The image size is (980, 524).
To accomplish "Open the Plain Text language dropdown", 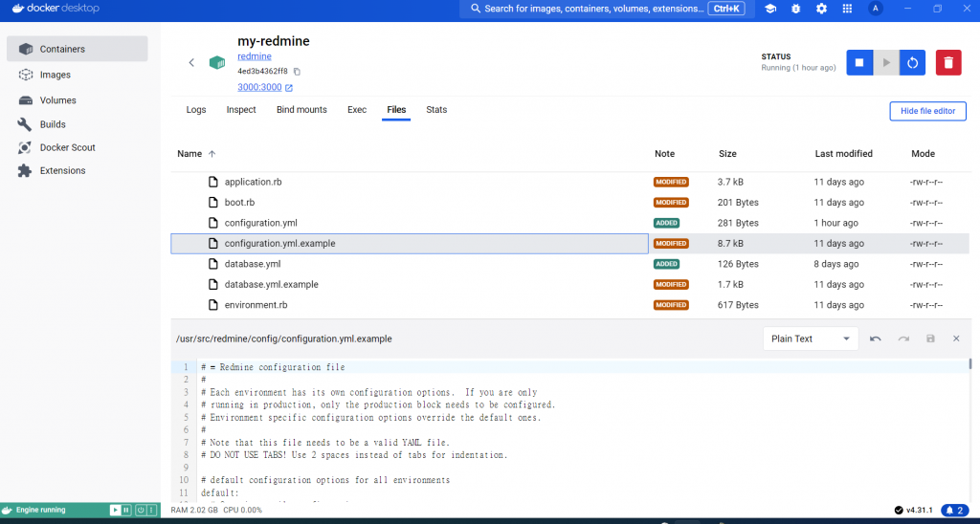I will (x=811, y=338).
